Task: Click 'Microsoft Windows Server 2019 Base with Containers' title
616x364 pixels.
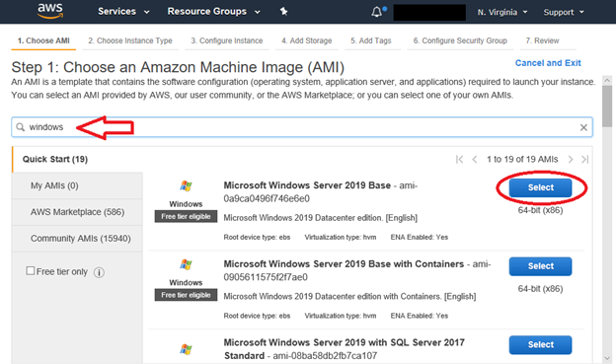Action: (x=344, y=263)
